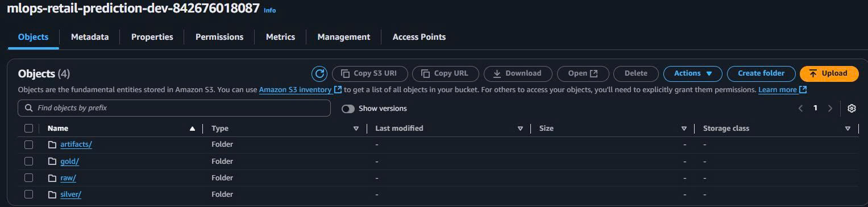Click the Open button

pos(583,73)
